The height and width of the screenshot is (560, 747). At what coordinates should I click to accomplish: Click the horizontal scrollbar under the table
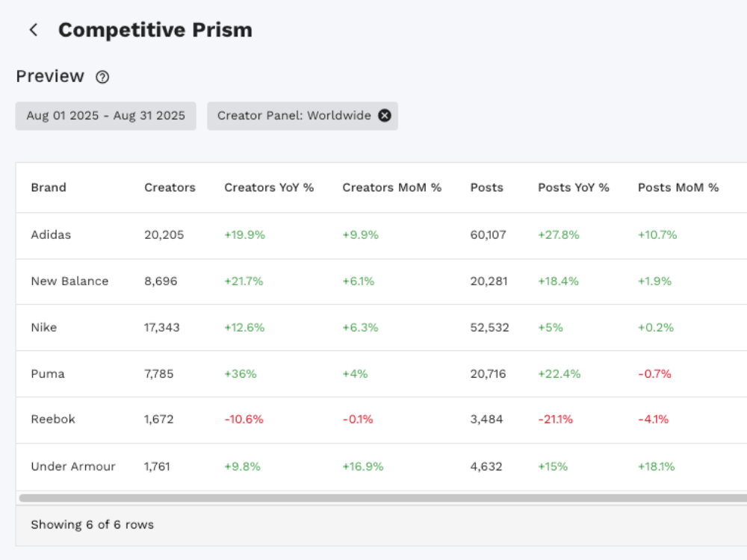point(373,497)
